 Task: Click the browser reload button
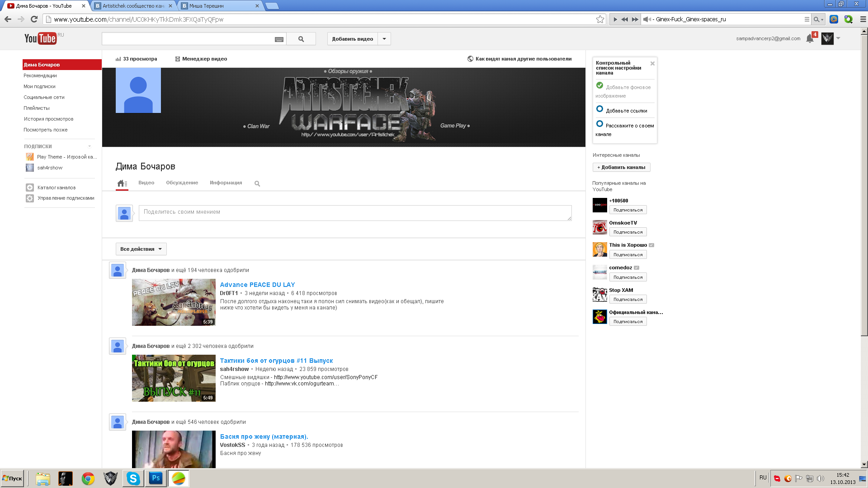[x=34, y=19]
